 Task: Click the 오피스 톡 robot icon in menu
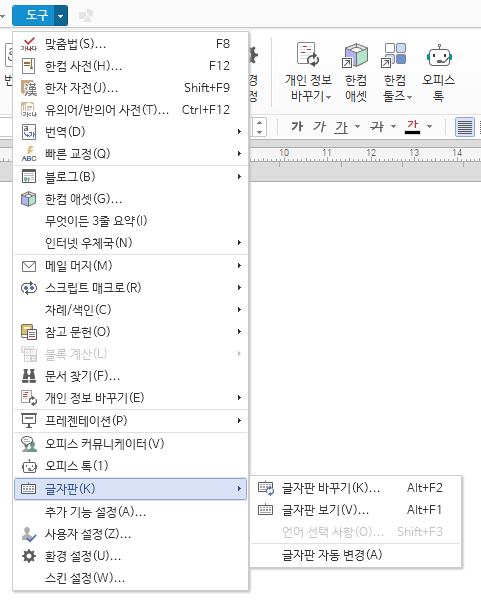(29, 466)
